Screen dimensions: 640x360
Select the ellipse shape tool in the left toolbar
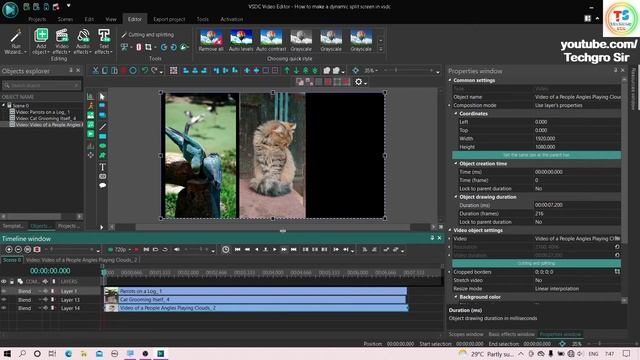pyautogui.click(x=102, y=146)
